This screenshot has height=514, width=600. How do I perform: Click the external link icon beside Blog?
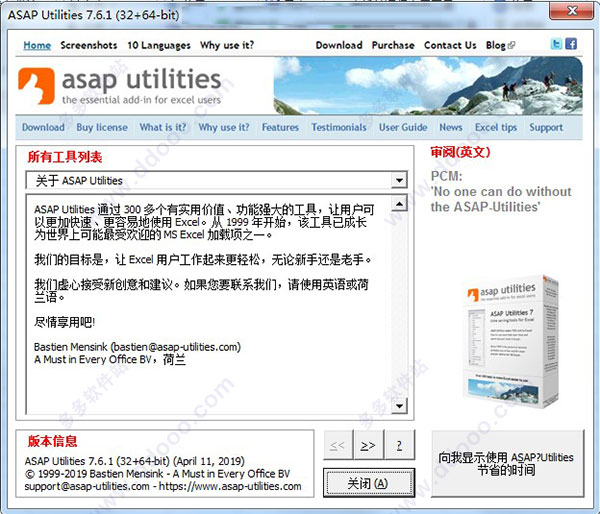pyautogui.click(x=511, y=46)
